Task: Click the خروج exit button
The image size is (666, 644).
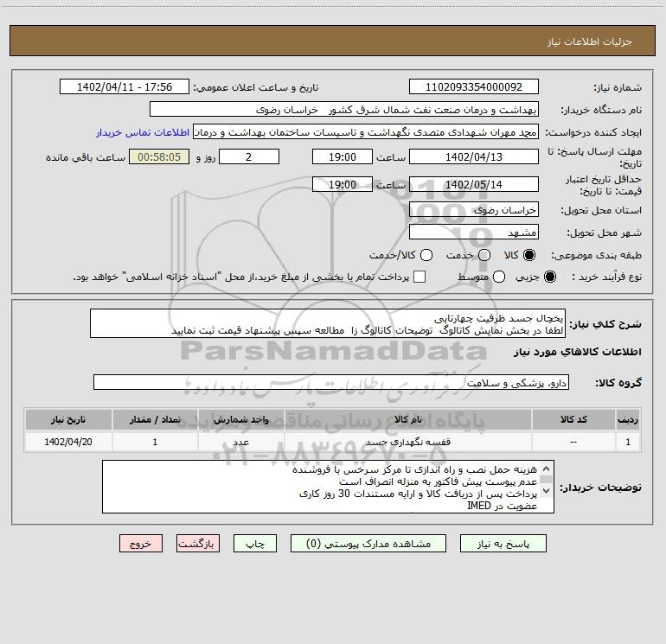Action: tap(141, 544)
